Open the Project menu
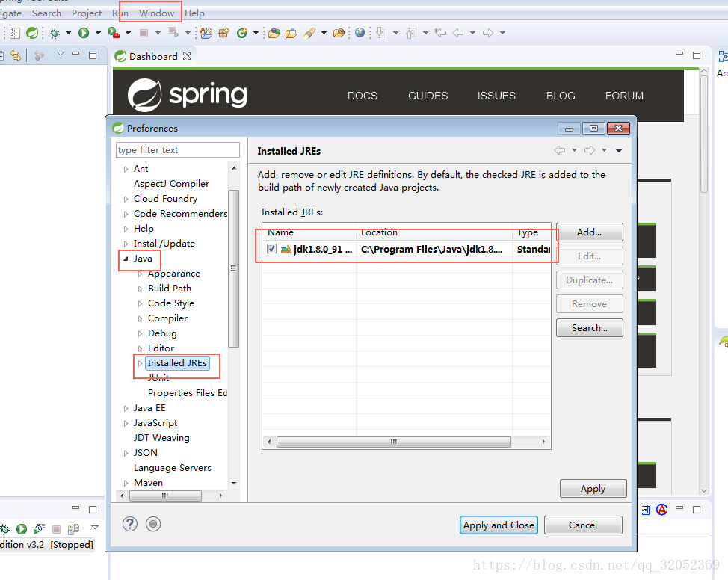 (87, 13)
